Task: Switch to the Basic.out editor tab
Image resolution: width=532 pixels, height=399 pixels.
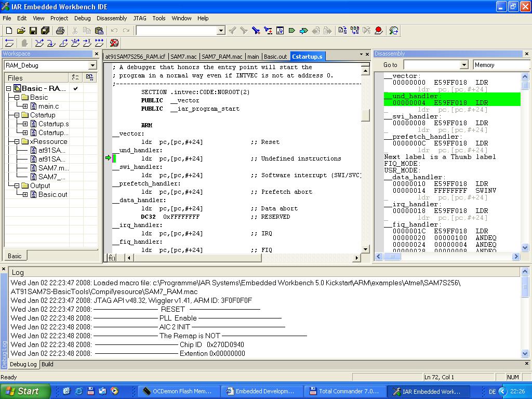Action: pyautogui.click(x=275, y=57)
